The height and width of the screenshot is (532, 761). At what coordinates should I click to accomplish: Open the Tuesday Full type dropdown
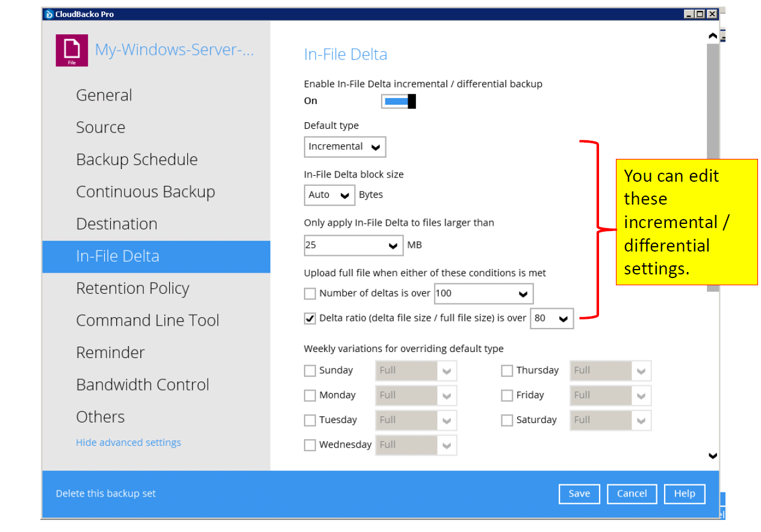[x=416, y=420]
